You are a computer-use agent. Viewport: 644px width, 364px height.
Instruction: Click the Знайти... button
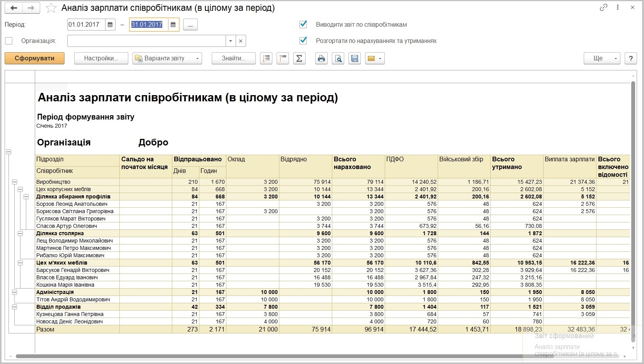click(x=233, y=58)
